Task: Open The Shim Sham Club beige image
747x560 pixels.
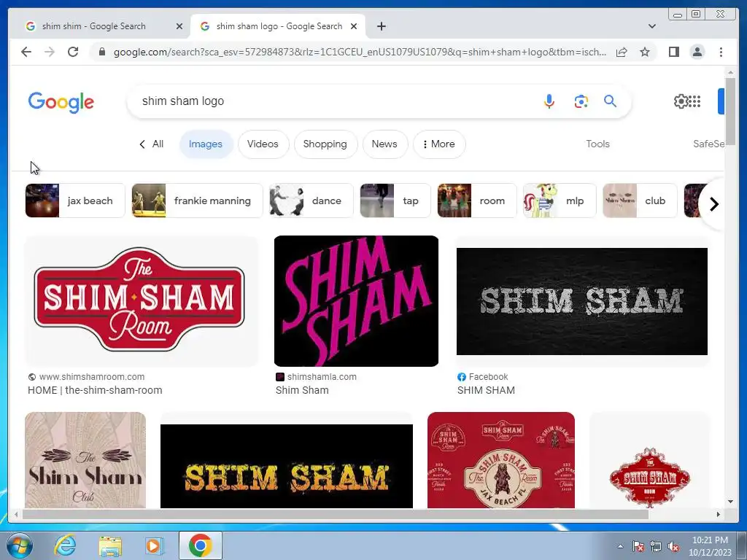Action: coord(85,460)
